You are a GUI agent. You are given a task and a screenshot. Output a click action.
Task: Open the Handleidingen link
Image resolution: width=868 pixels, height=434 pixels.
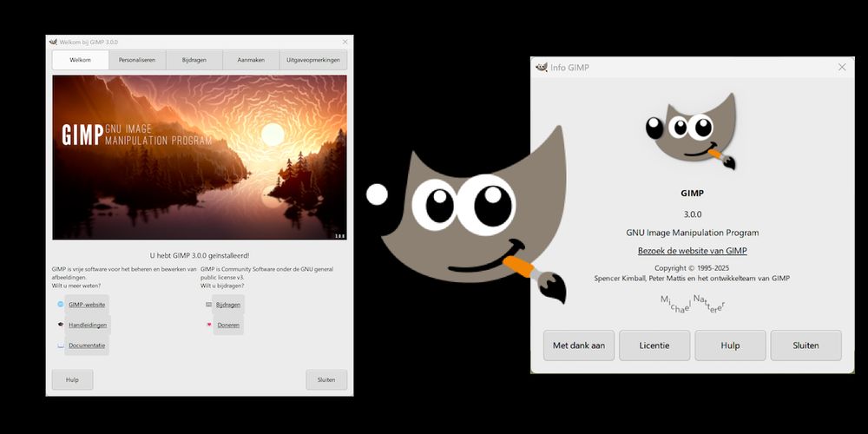(x=88, y=325)
